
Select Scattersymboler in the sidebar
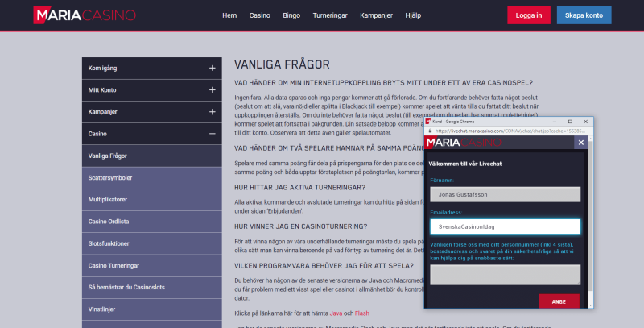click(x=111, y=176)
